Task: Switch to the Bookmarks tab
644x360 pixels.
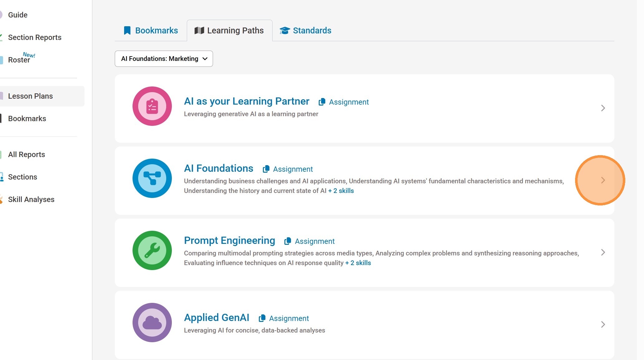Action: click(151, 31)
